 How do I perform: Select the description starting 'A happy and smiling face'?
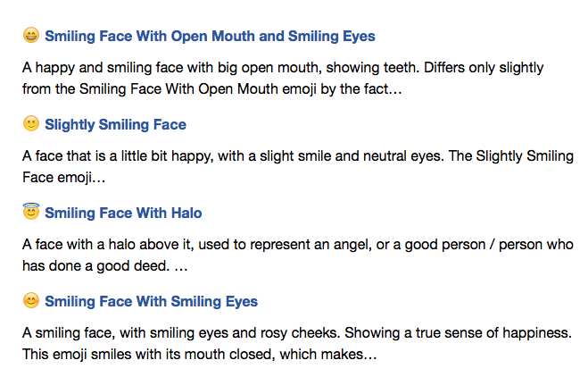click(283, 78)
